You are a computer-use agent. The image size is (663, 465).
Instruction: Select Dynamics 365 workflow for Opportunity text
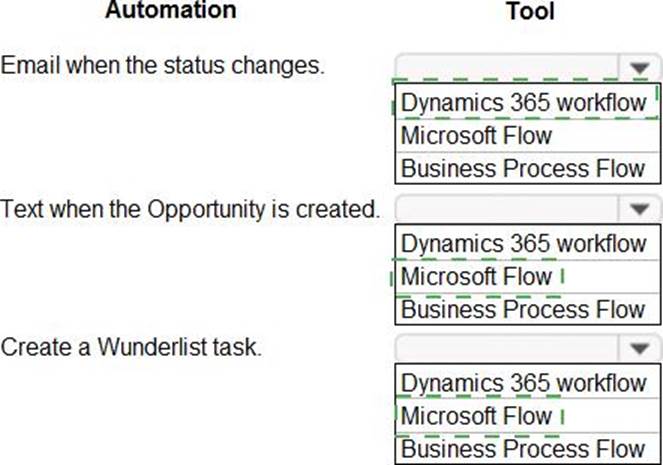click(523, 244)
